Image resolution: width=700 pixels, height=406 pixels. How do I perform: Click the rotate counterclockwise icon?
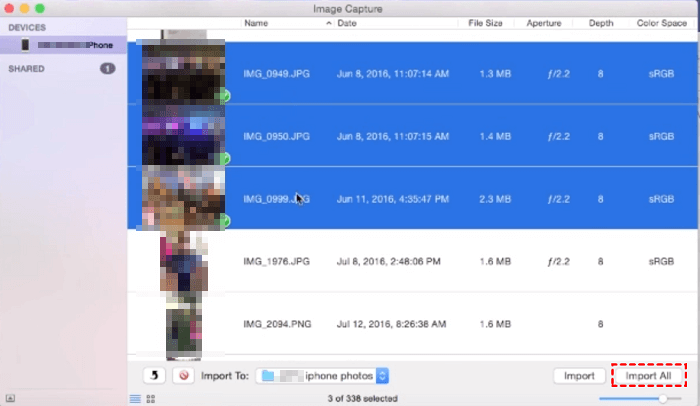coord(154,376)
